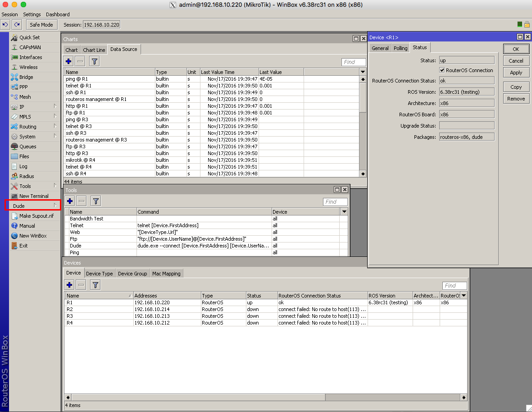Click blue plus add icon in Charts panel
The width and height of the screenshot is (532, 412).
coord(68,62)
